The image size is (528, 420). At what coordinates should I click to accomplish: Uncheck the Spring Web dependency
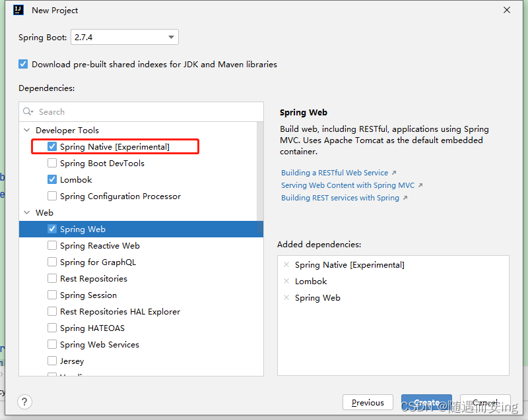(52, 229)
